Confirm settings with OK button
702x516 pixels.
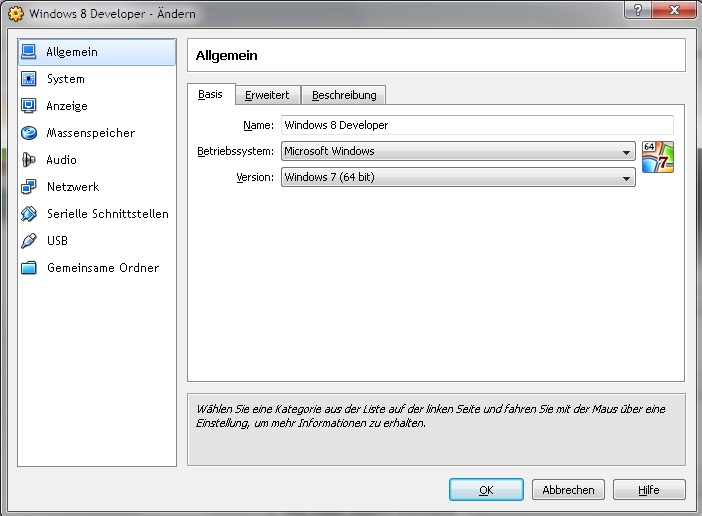[x=486, y=490]
